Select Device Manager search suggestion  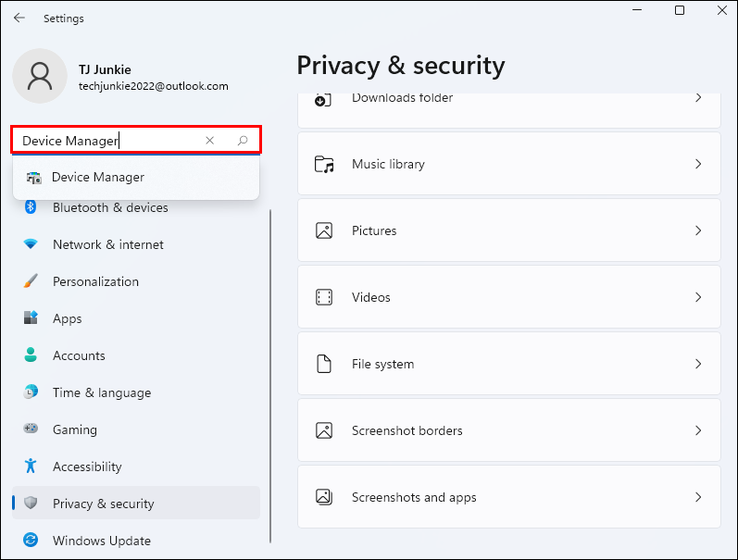(x=97, y=177)
